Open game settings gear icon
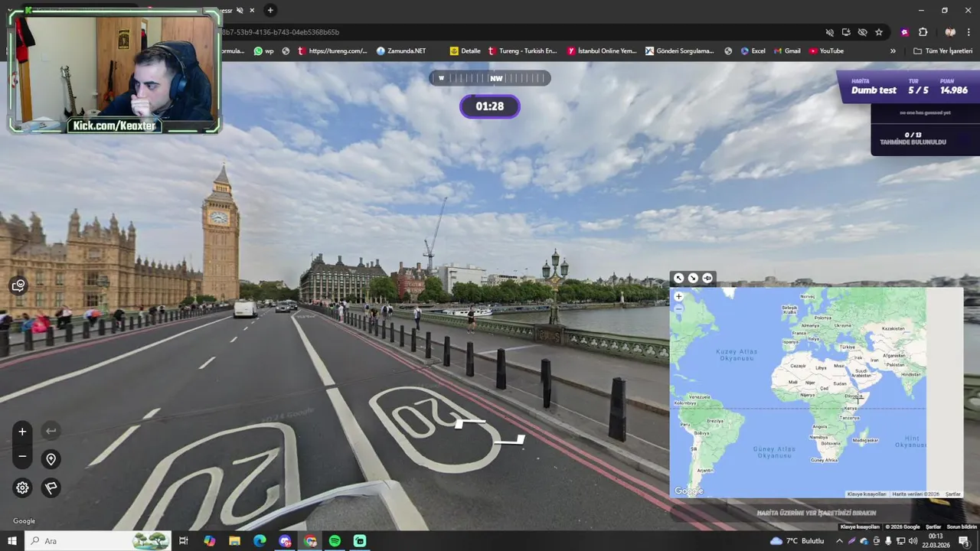 (22, 487)
